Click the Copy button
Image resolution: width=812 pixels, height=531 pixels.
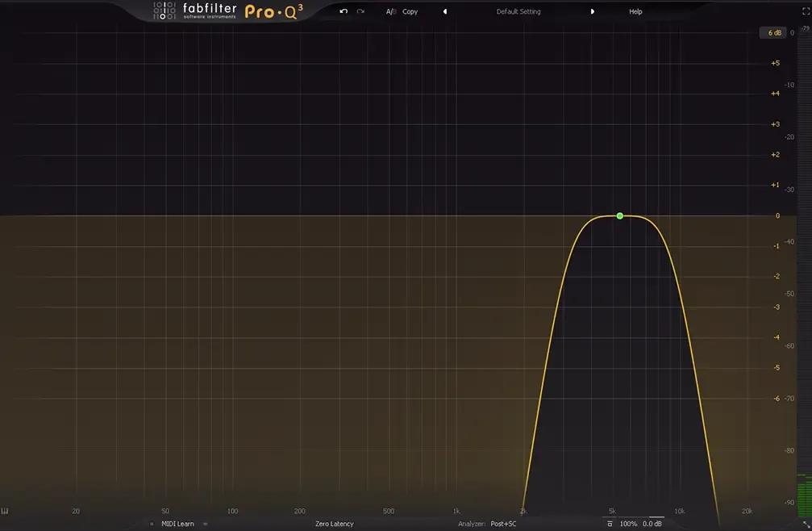point(410,11)
